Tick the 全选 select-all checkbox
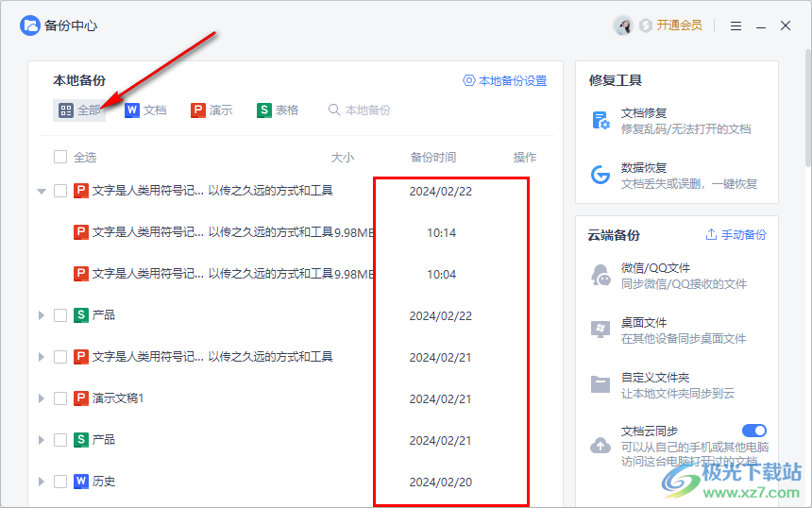 point(60,157)
